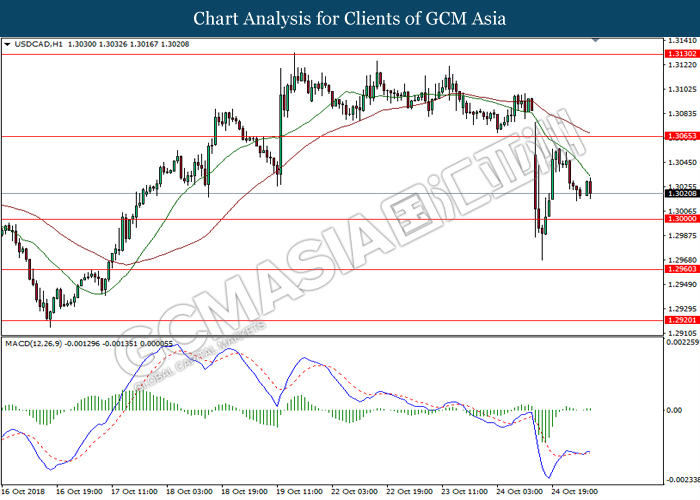This screenshot has width=700, height=500.
Task: Click the 23 Oct 11:00 time label
Action: [x=465, y=491]
